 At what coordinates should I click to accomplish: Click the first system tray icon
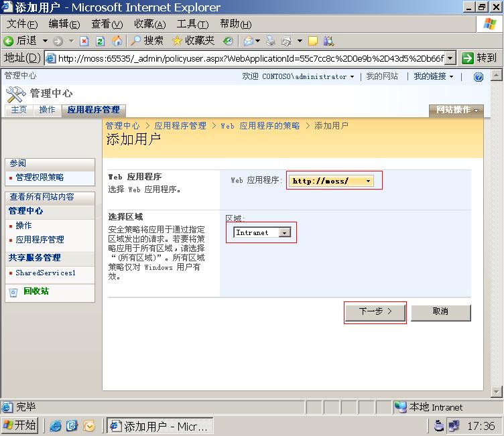tap(439, 426)
